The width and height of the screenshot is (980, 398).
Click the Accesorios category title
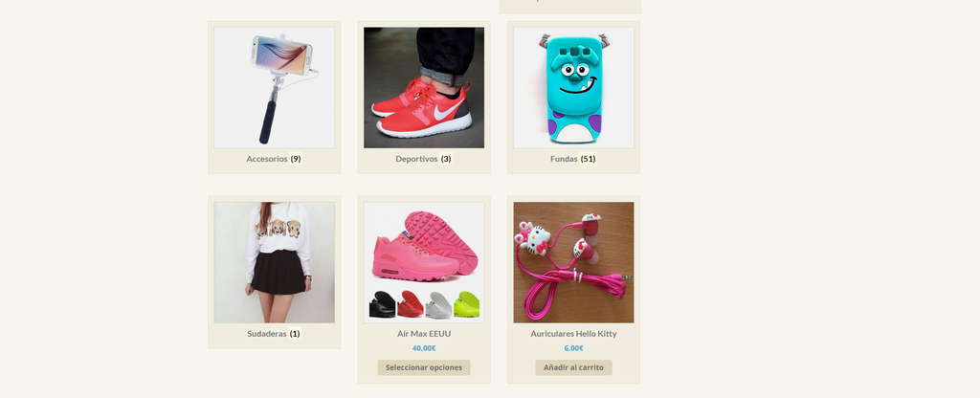point(267,159)
